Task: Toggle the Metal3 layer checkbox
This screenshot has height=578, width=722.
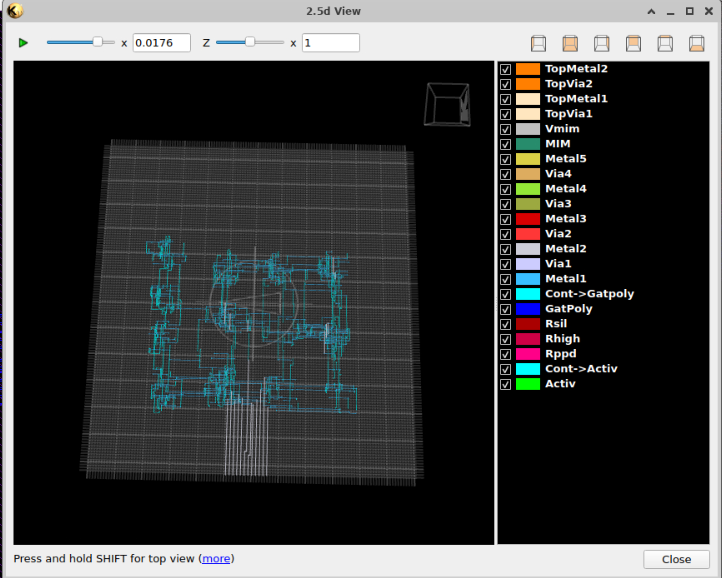Action: (506, 219)
